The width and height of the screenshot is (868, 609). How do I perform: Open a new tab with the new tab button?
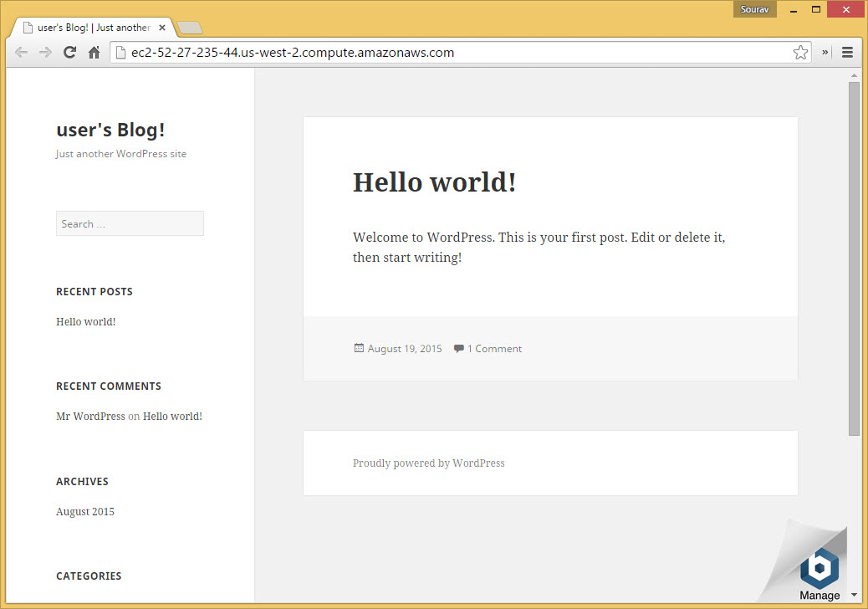pos(190,28)
